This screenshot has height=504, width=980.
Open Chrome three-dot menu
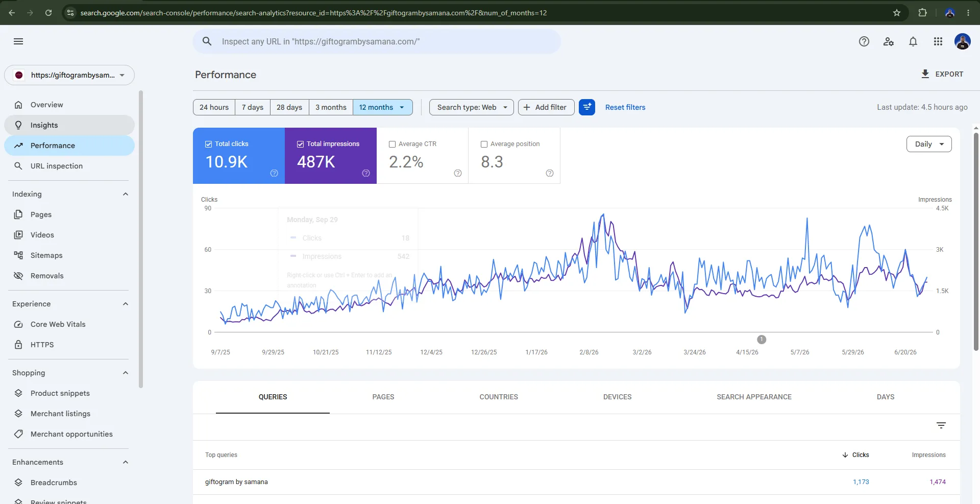[x=968, y=13]
